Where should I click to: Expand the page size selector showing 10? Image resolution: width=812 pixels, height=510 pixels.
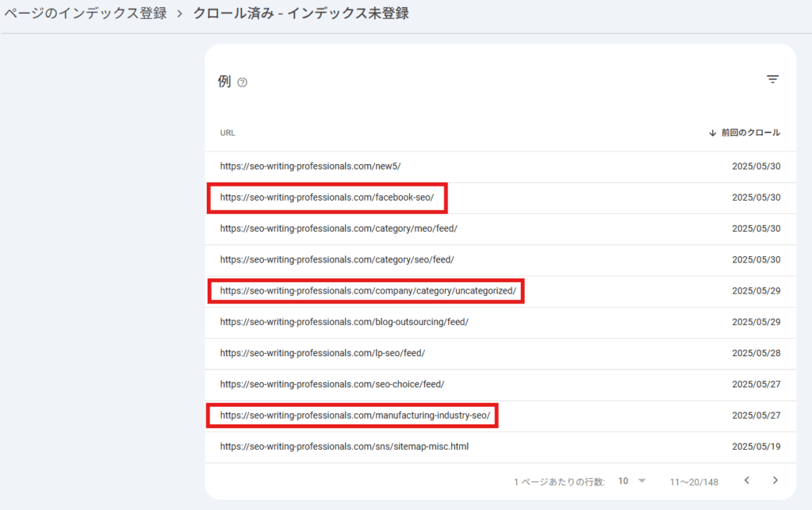(626, 481)
